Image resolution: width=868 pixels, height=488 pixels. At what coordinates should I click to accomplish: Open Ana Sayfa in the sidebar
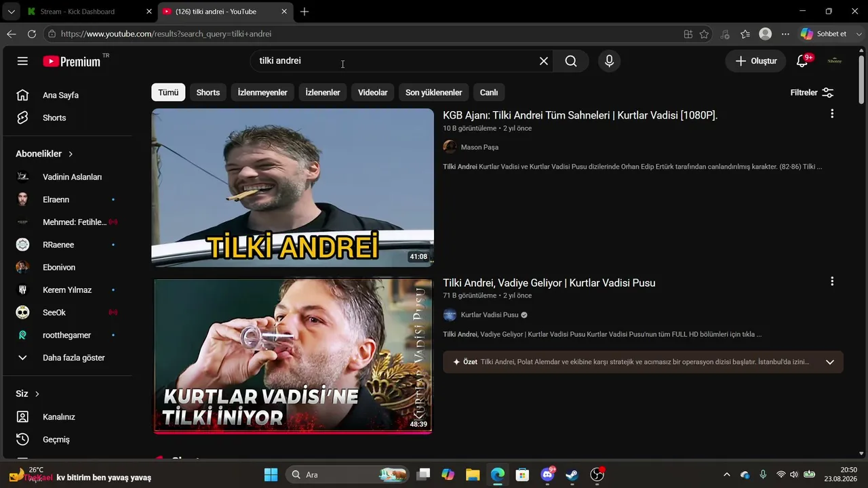click(68, 95)
